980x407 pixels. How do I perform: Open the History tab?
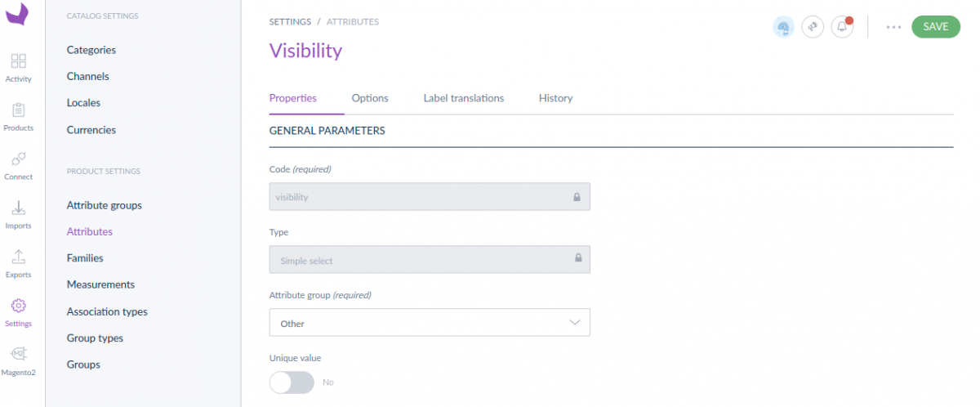point(555,98)
